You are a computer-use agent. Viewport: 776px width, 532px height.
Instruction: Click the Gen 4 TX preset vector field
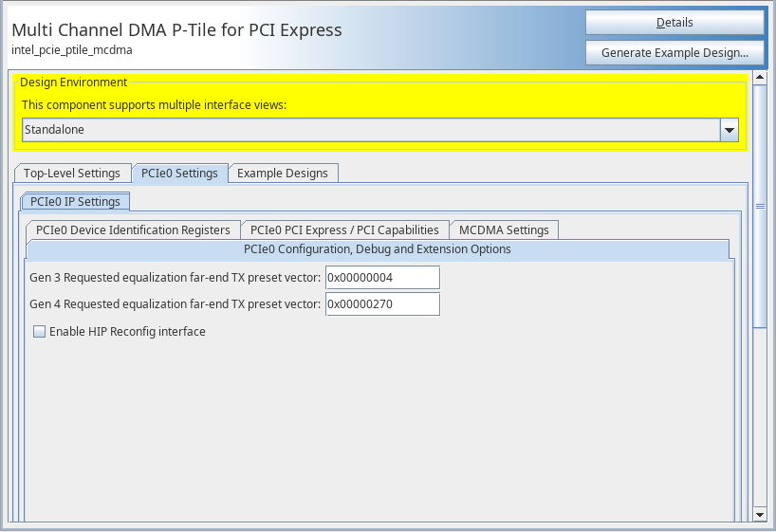click(x=382, y=304)
